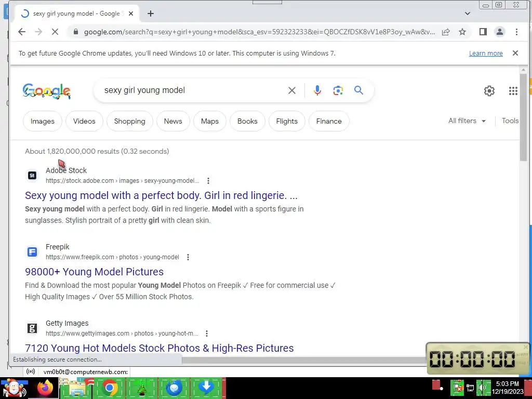Open the Windows Start button

tap(14, 388)
